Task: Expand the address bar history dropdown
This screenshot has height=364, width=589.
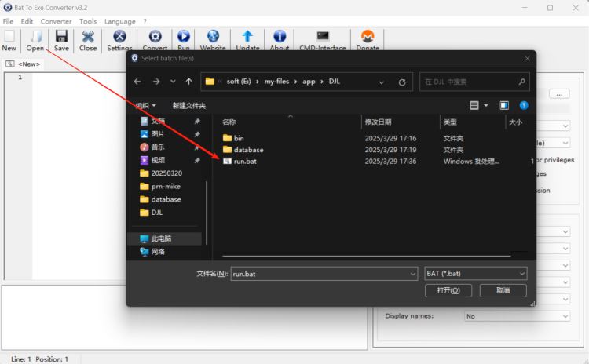Action: click(381, 82)
